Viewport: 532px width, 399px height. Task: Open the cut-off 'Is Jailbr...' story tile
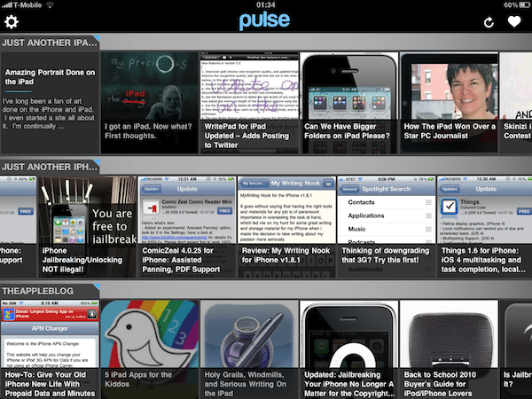click(x=516, y=349)
